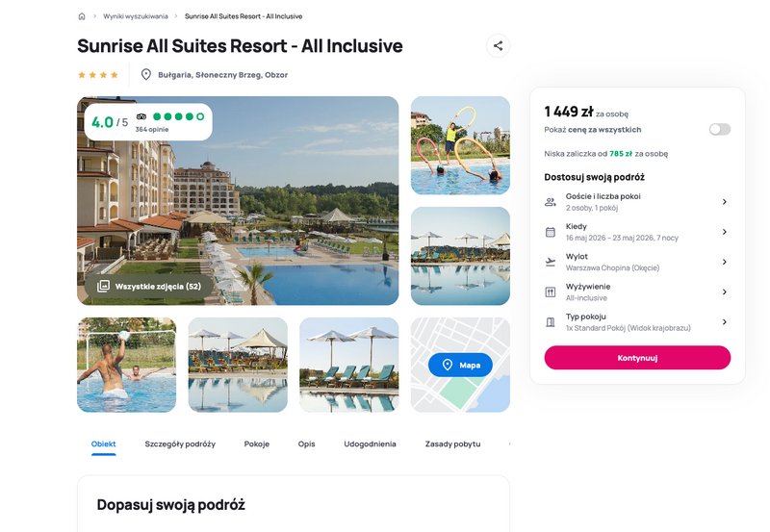Expand the Kiedy date options arrow
770x532 pixels.
point(725,232)
